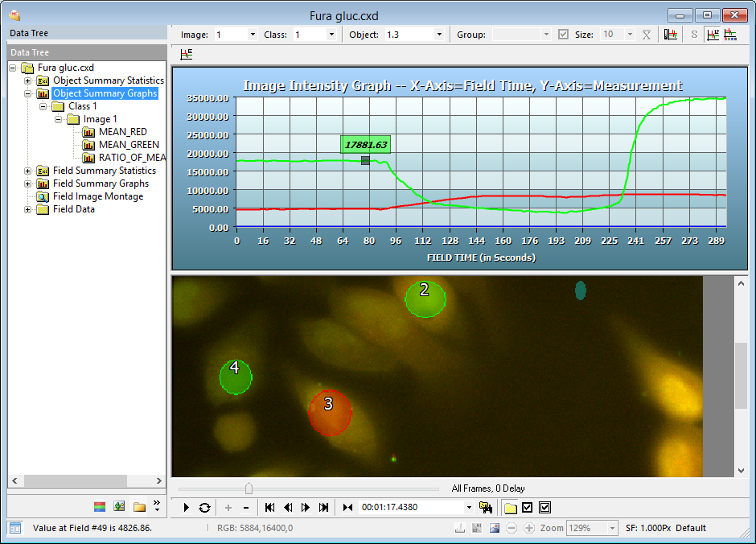
Task: Click the binoculars find icon beside timecode
Action: point(485,507)
